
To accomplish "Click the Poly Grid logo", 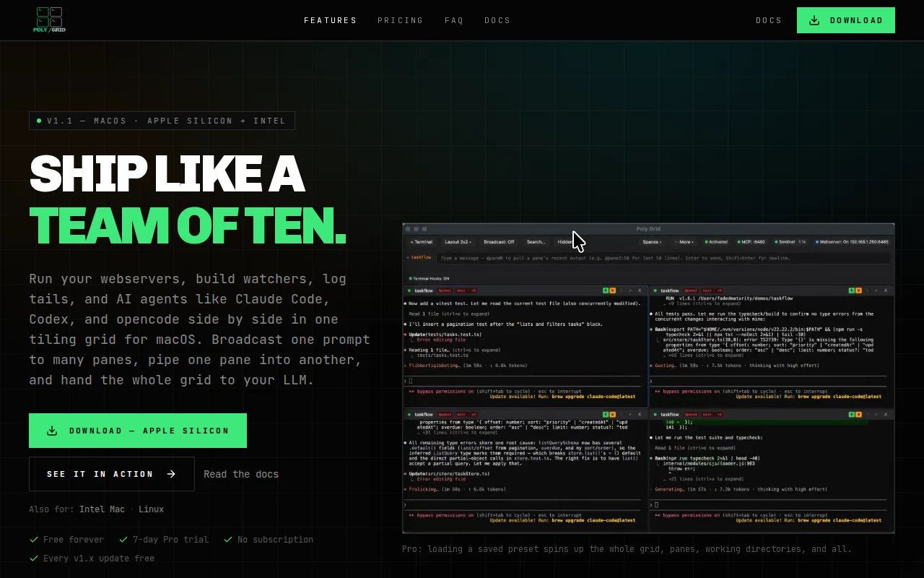I will [x=49, y=20].
